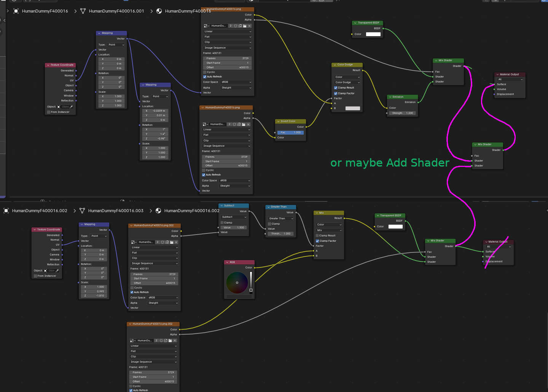Click the unlink X icon on the image node connected to Invert Color
Screen dimensions: 548x392
248,124
